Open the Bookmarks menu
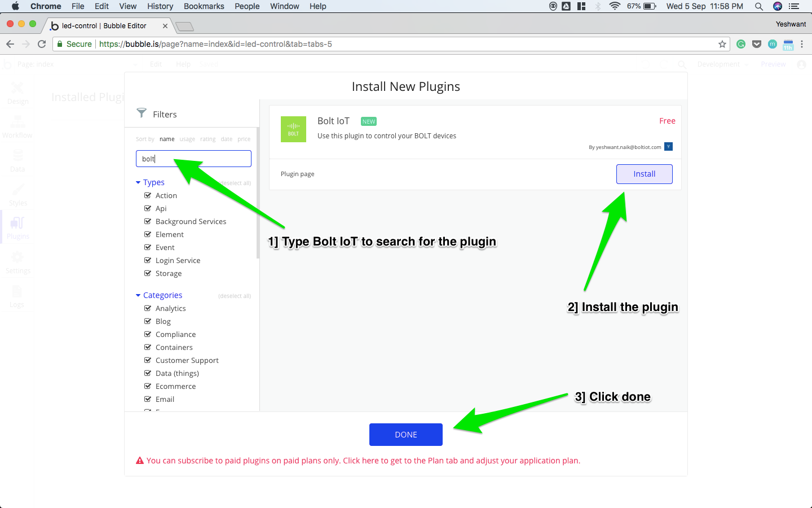The height and width of the screenshot is (508, 812). (x=204, y=6)
